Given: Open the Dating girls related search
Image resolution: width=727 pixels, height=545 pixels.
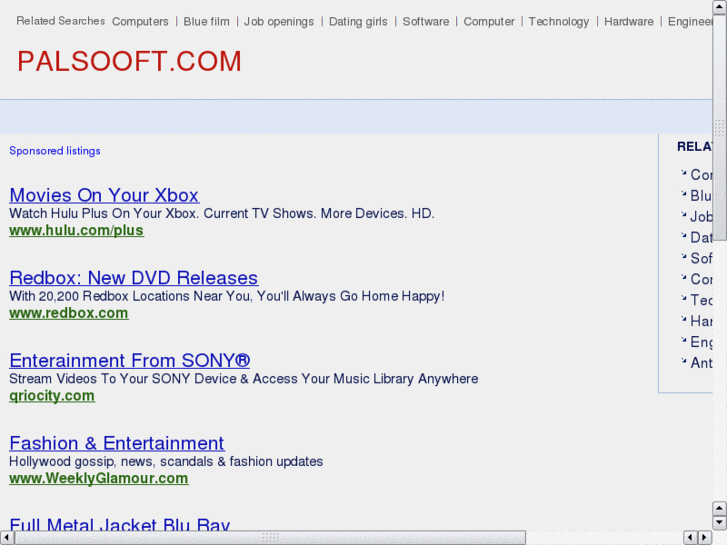Looking at the screenshot, I should pos(358,22).
